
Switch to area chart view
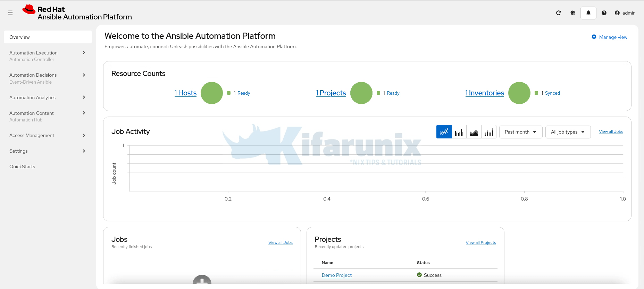click(x=474, y=132)
